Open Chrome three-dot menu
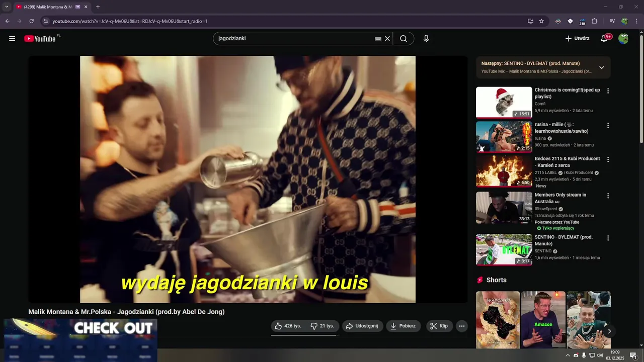The image size is (644, 362). [x=636, y=21]
